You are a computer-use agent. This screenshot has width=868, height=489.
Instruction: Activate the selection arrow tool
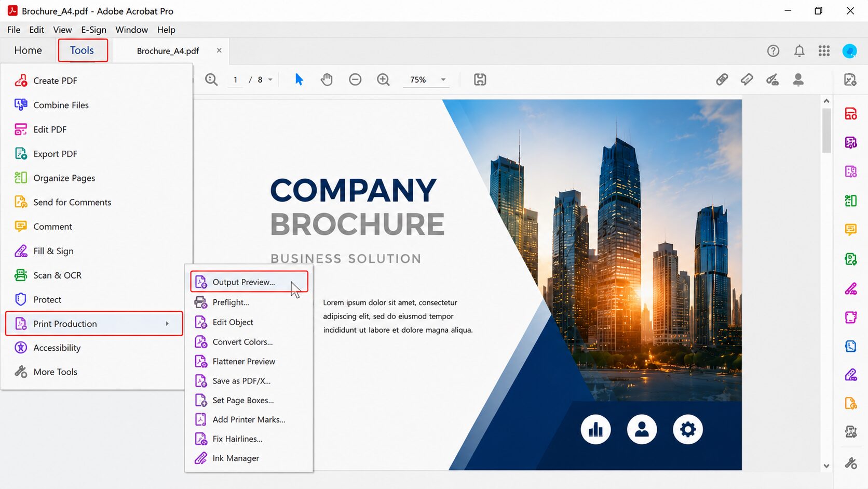coord(299,80)
